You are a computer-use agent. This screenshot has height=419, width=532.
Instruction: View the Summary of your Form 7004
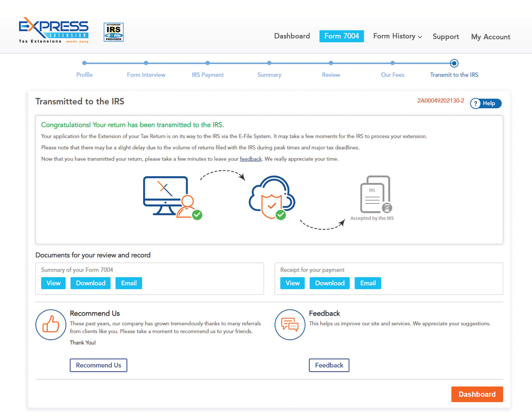click(53, 283)
